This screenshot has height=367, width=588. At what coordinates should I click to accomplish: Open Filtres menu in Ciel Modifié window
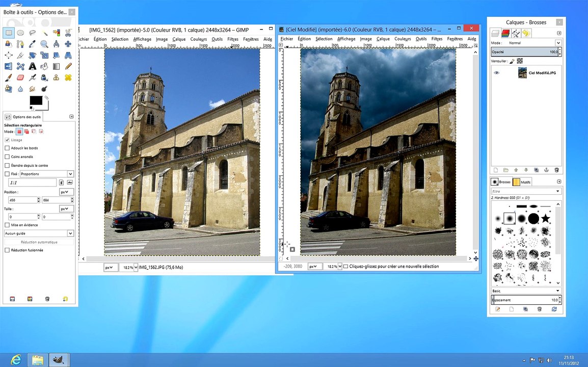pos(437,39)
